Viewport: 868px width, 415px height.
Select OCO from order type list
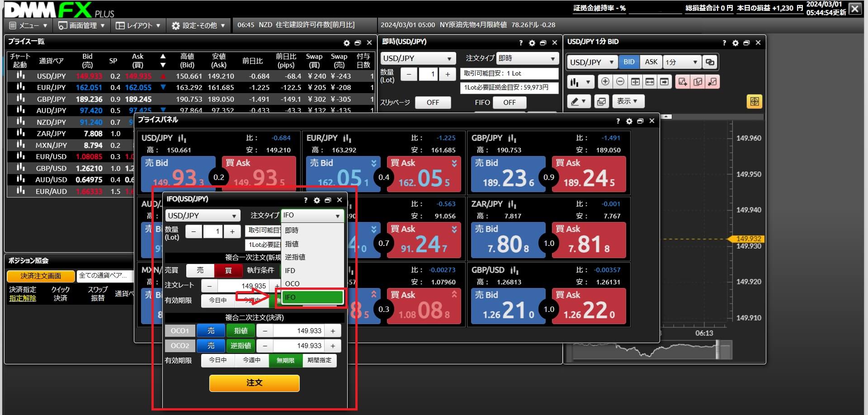pos(292,284)
